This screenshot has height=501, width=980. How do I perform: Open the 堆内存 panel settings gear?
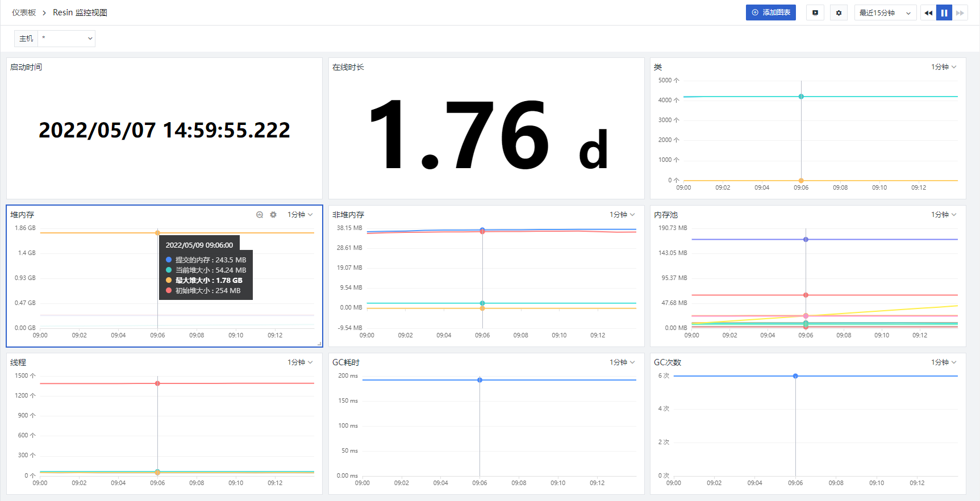[273, 215]
